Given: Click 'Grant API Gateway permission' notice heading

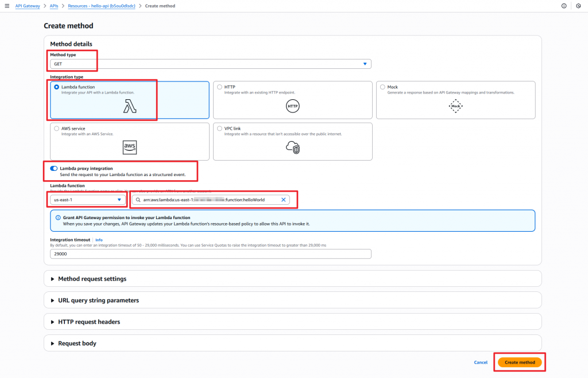Looking at the screenshot, I should 126,217.
